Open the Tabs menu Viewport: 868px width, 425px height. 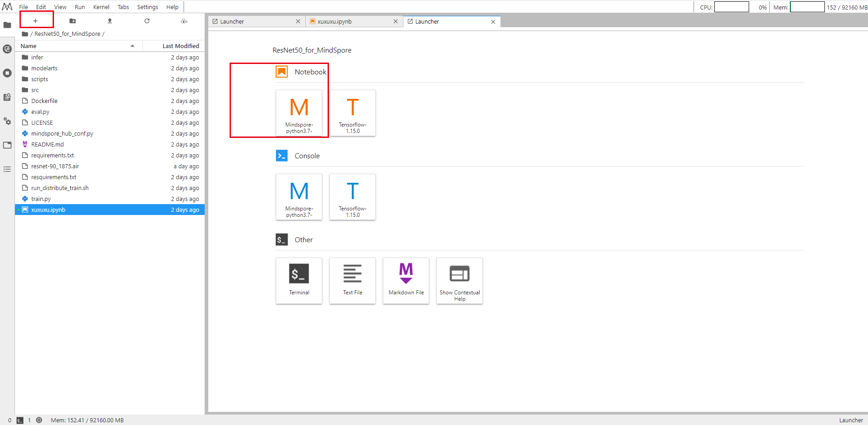click(123, 7)
